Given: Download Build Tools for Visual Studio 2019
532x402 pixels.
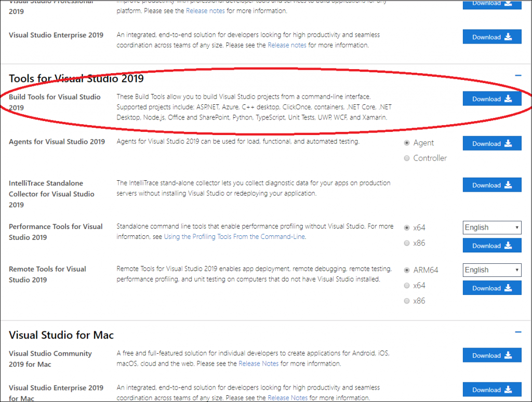Looking at the screenshot, I should point(492,99).
